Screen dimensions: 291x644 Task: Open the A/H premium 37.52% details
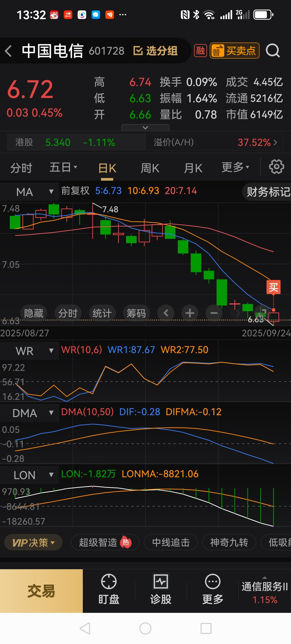(215, 143)
